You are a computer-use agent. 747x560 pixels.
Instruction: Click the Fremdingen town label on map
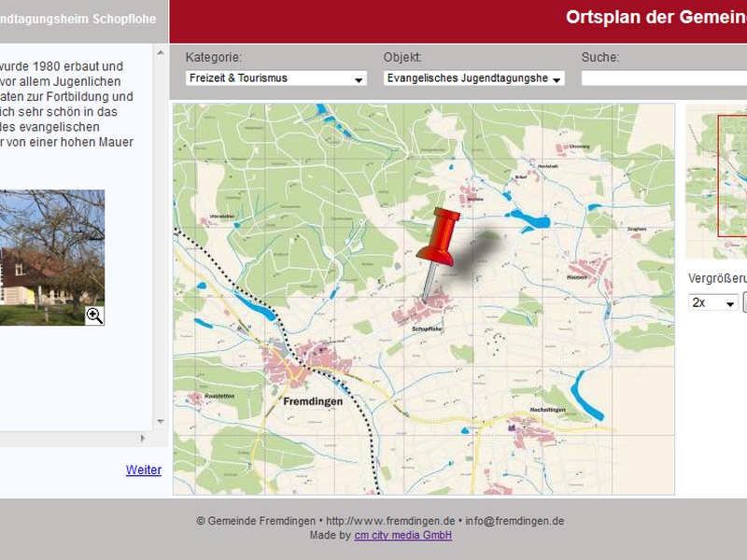point(312,401)
